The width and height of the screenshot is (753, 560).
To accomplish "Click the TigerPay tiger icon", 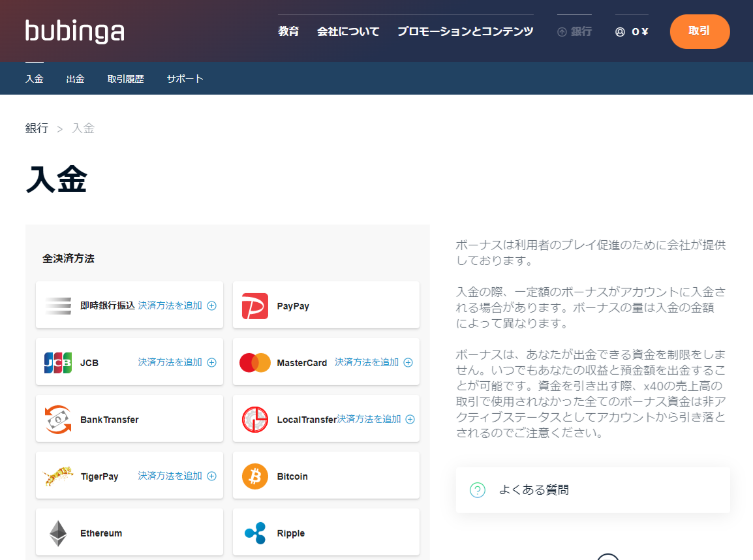I will (x=58, y=476).
